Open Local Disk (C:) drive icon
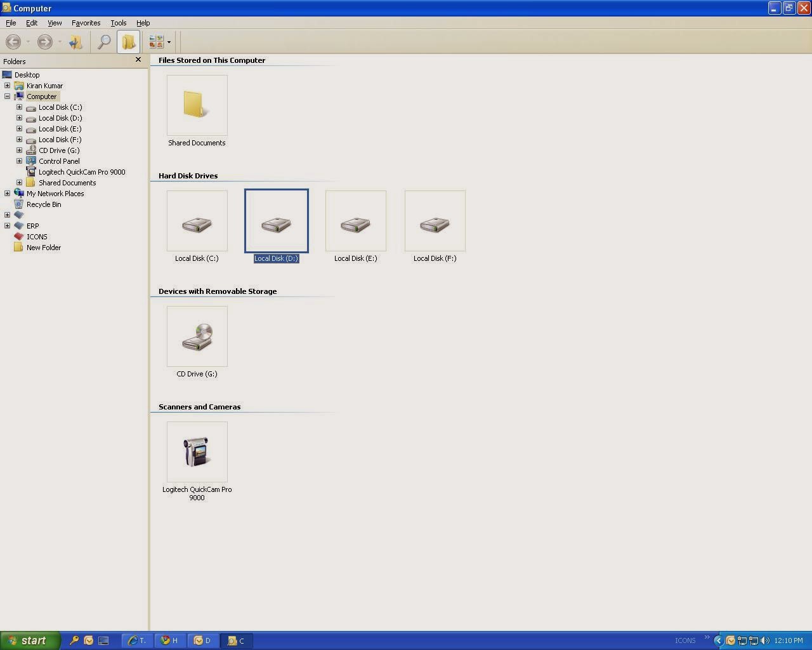 point(197,221)
